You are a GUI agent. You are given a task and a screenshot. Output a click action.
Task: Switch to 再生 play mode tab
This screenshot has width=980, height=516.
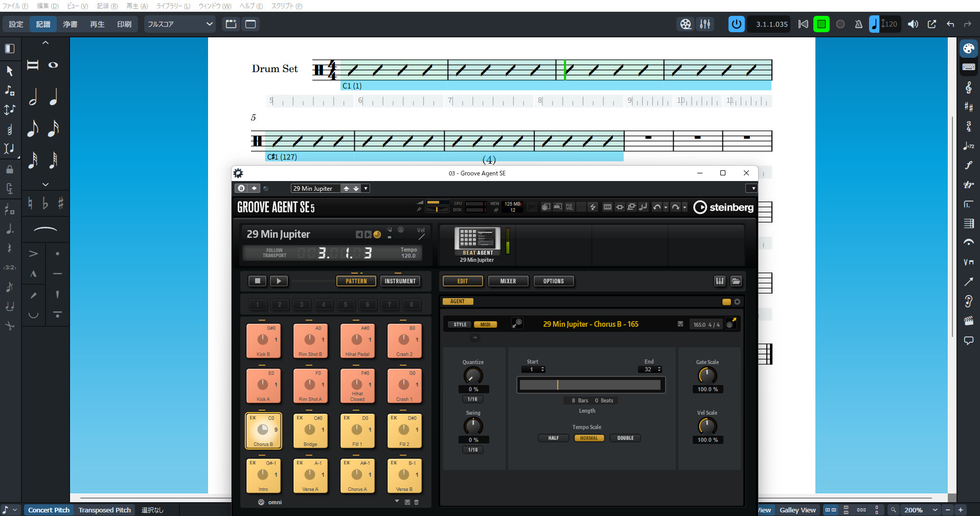[97, 24]
